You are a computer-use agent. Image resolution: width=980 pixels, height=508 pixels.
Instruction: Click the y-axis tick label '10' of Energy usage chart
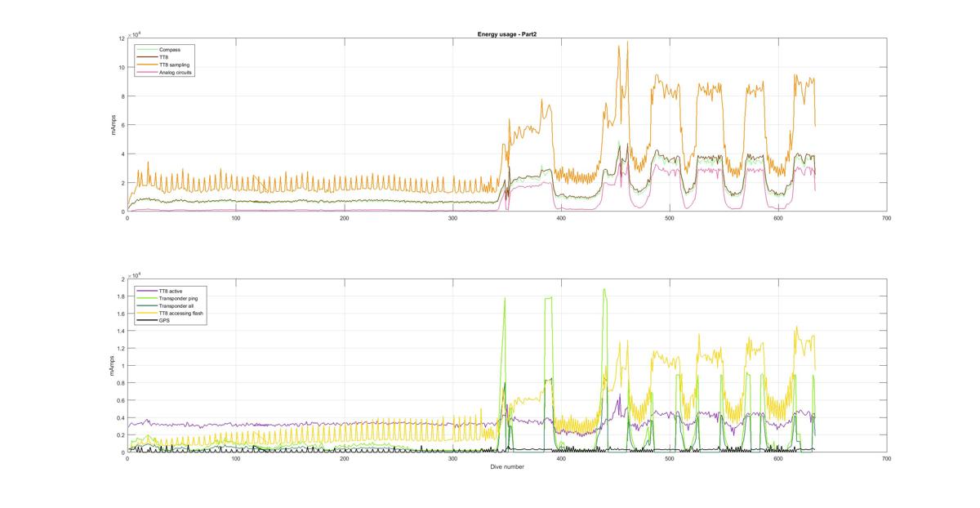(121, 67)
